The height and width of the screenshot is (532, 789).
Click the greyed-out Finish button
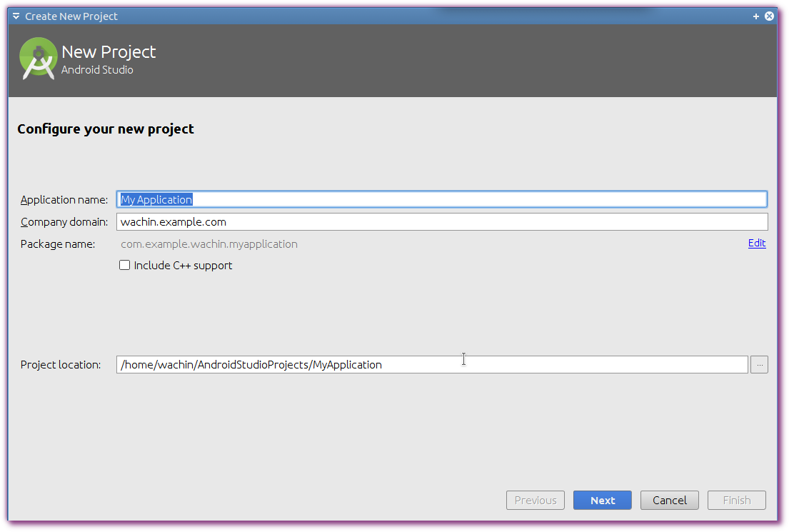(x=737, y=501)
